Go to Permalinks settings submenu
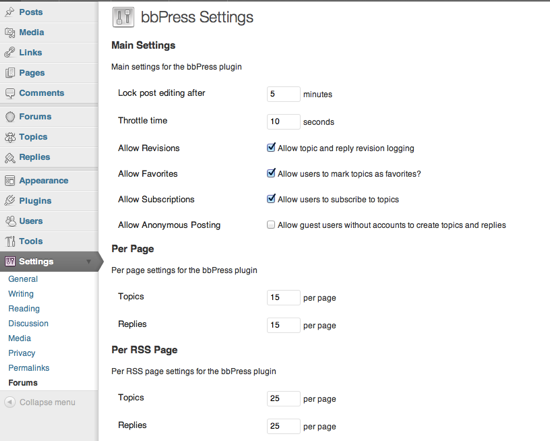The image size is (550, 441). pyautogui.click(x=29, y=368)
